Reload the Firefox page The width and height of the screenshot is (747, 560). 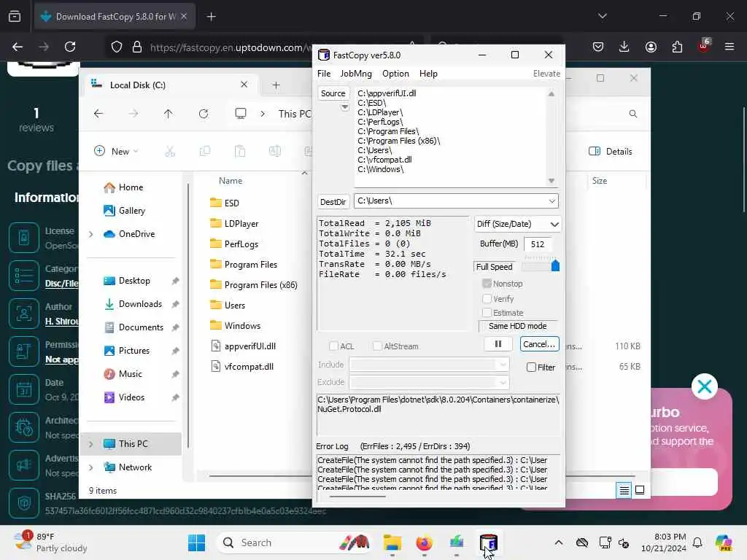[70, 47]
